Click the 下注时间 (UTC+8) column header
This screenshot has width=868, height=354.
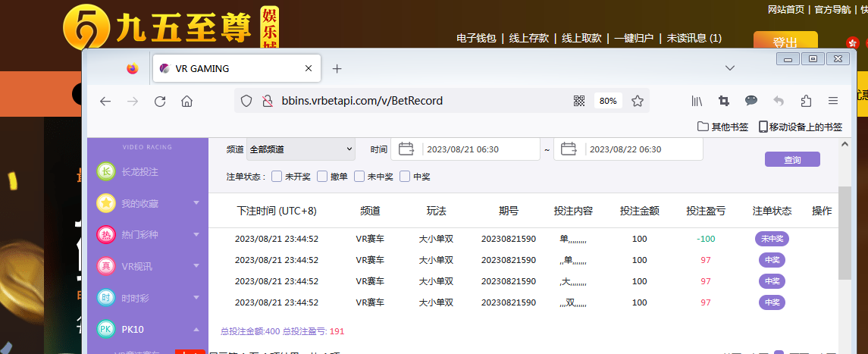(277, 211)
